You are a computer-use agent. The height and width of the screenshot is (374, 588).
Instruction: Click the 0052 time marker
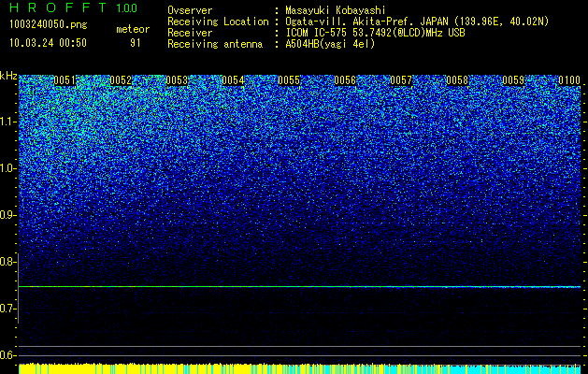click(x=121, y=80)
